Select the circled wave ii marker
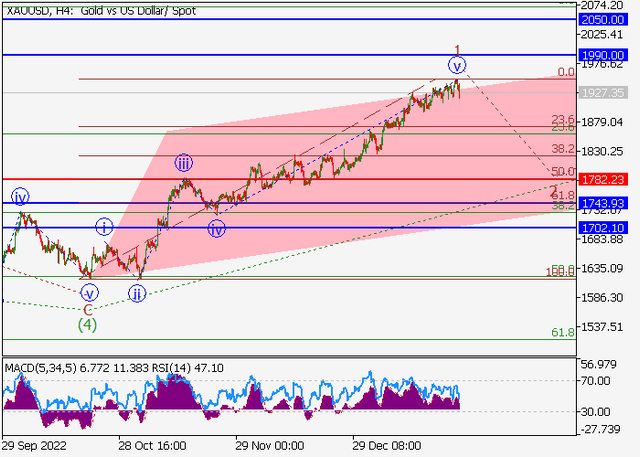The width and height of the screenshot is (640, 457). click(x=137, y=294)
